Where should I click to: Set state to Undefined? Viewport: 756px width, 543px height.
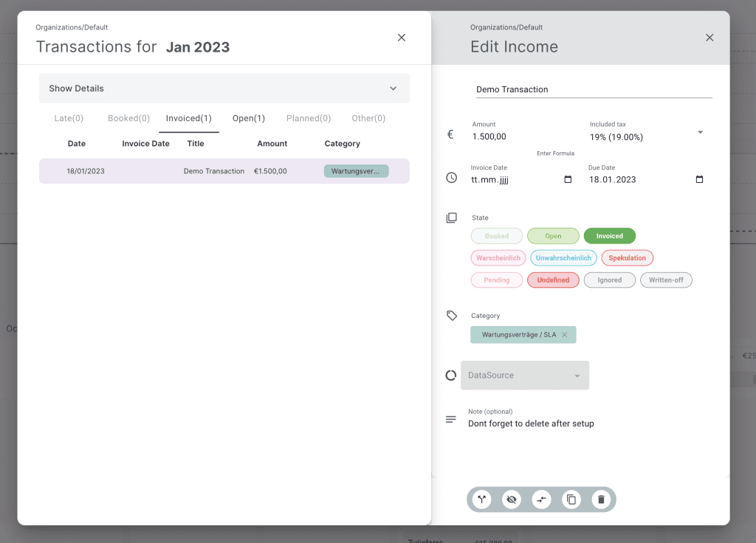[x=553, y=280]
